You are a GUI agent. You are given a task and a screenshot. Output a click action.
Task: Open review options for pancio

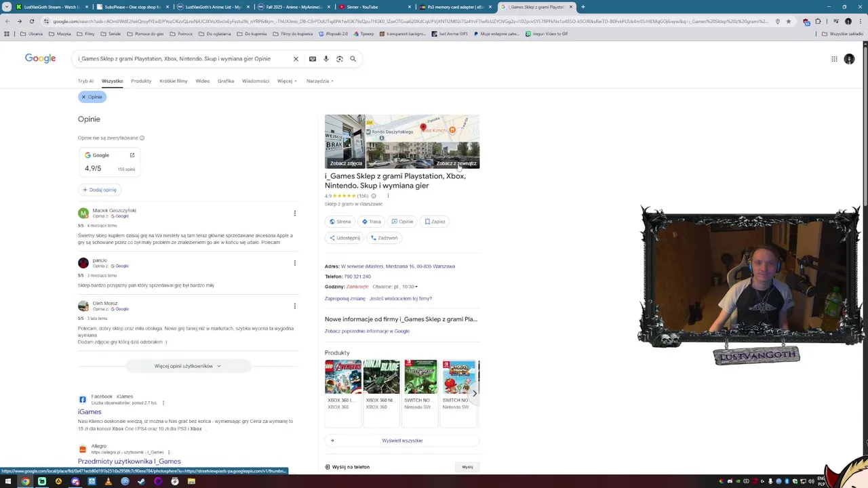coord(294,263)
